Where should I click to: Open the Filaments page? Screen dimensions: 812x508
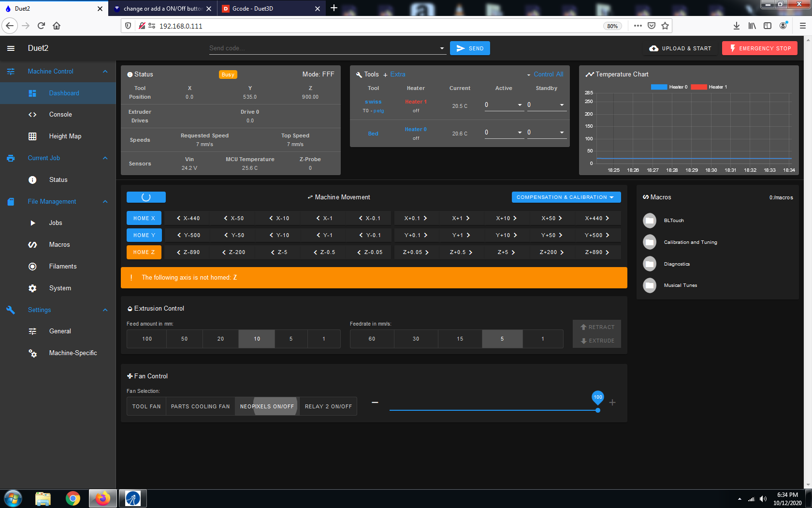tap(58, 267)
